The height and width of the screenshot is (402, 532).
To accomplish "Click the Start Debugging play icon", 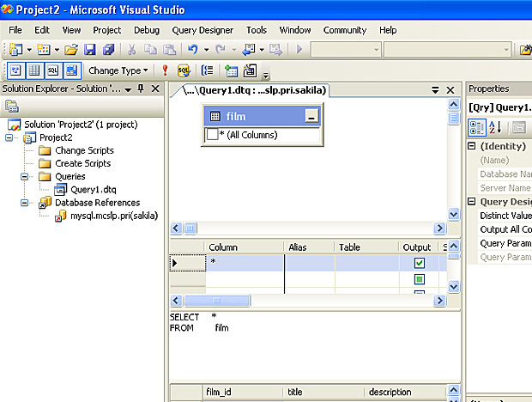I will pyautogui.click(x=299, y=50).
